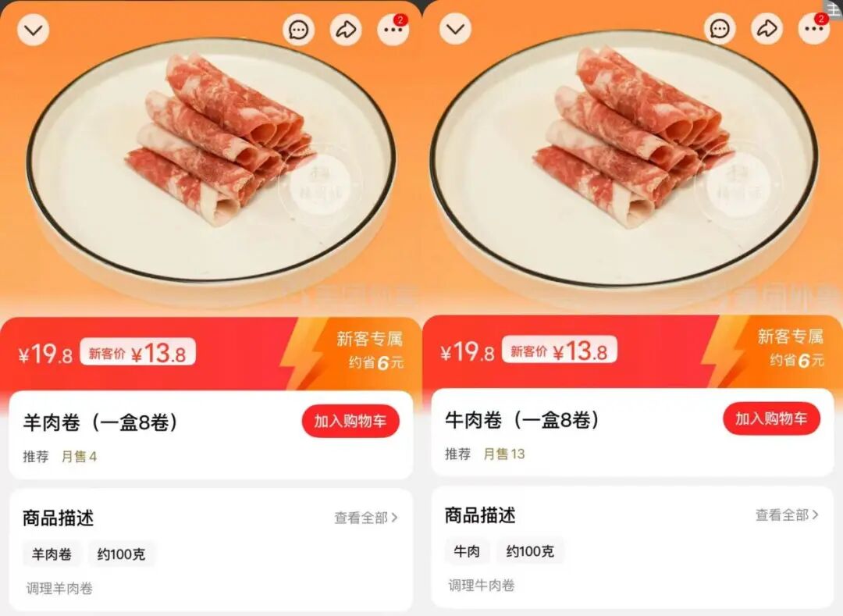
Task: Share the beef roll product
Action: tap(767, 28)
